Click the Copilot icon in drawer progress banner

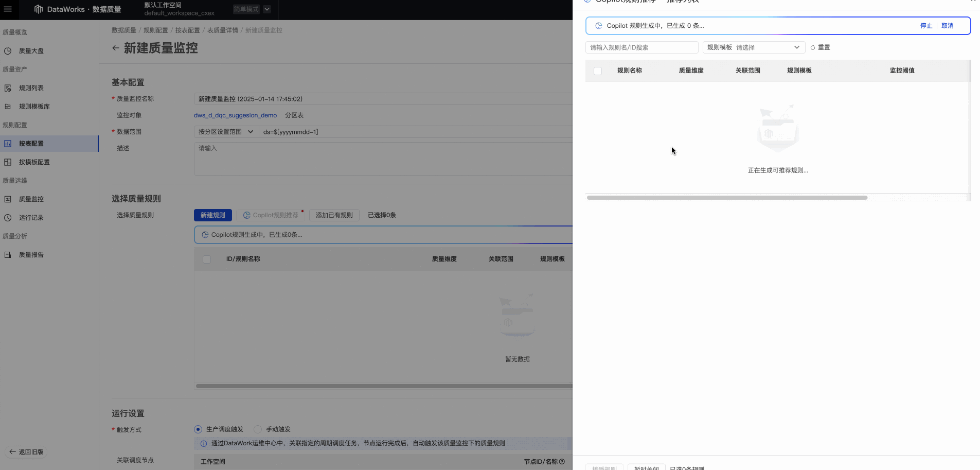[x=599, y=26]
